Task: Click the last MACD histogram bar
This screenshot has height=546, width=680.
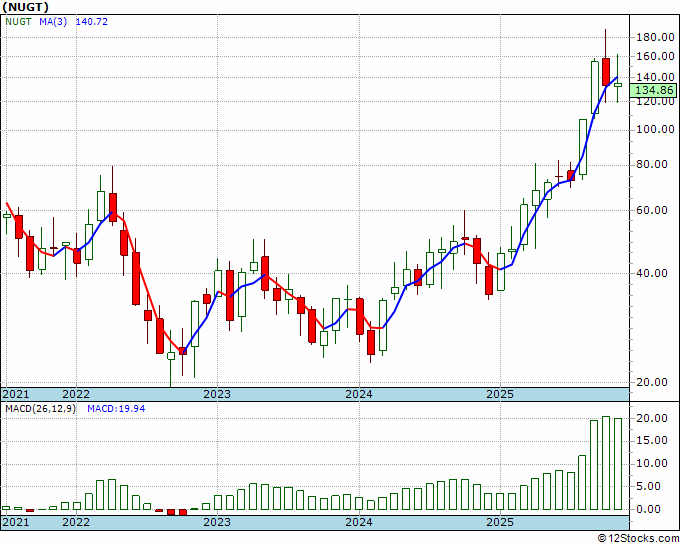Action: (x=618, y=464)
